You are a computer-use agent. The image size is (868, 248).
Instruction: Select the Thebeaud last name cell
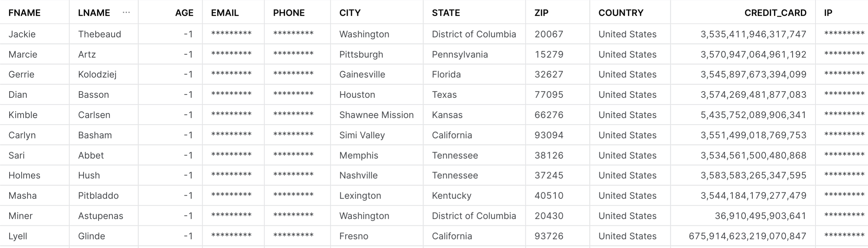[99, 34]
